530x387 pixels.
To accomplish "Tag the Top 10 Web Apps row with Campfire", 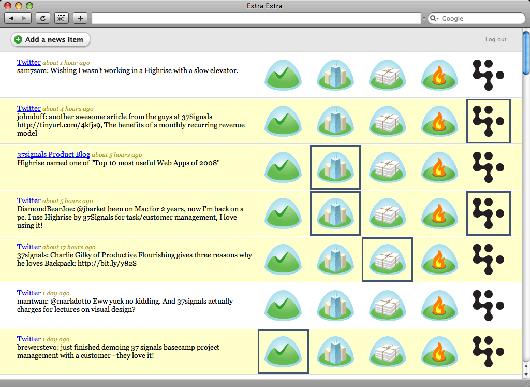I will coord(439,167).
